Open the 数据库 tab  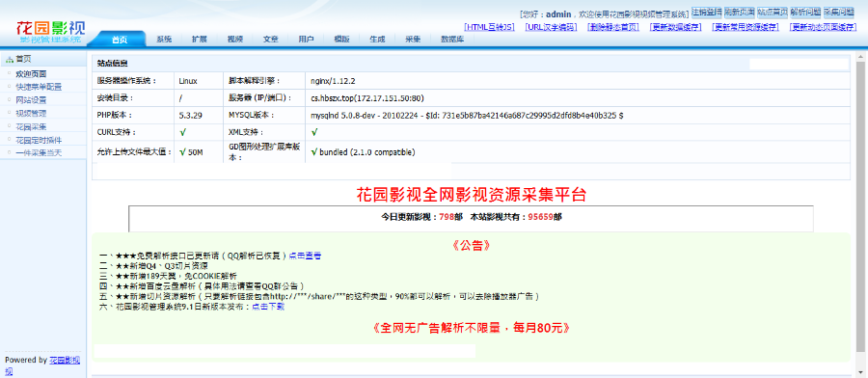(452, 40)
